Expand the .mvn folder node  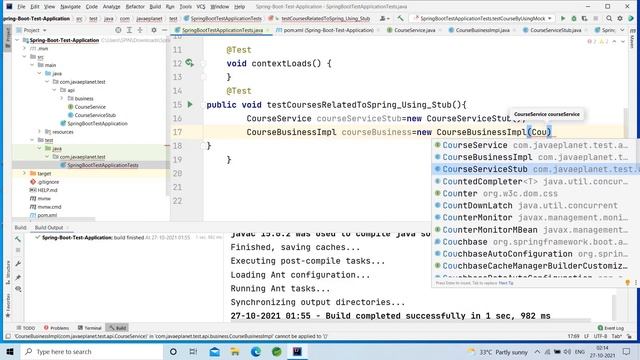(x=24, y=48)
